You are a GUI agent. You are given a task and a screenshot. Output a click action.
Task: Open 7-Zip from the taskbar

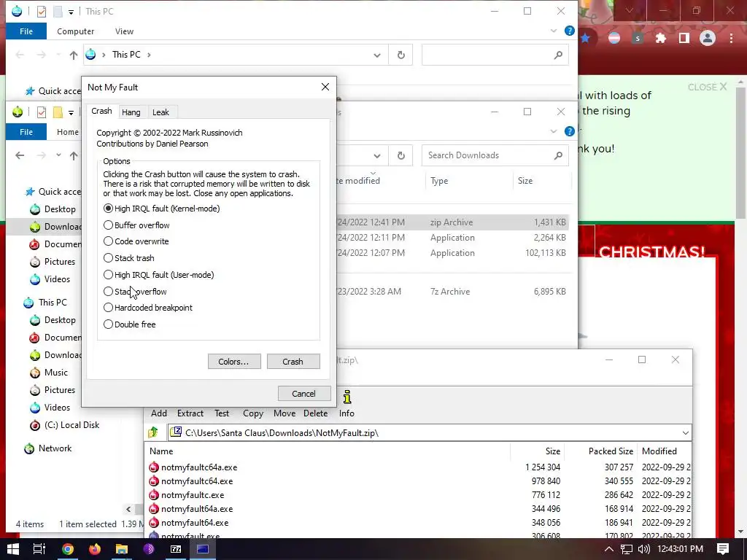click(176, 549)
